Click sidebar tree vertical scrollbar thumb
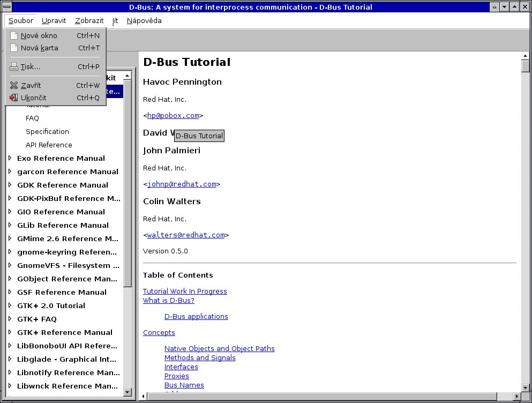Screen dimensions: 532x403 pyautogui.click(x=127, y=183)
